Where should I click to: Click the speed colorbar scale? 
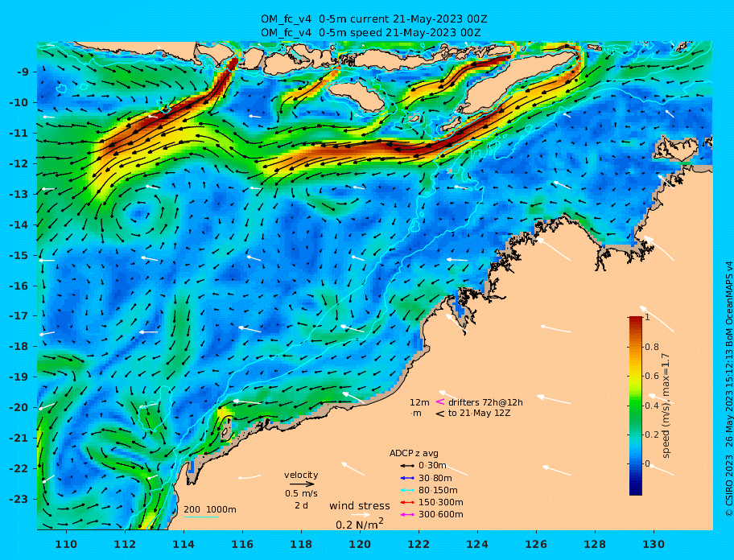point(636,406)
